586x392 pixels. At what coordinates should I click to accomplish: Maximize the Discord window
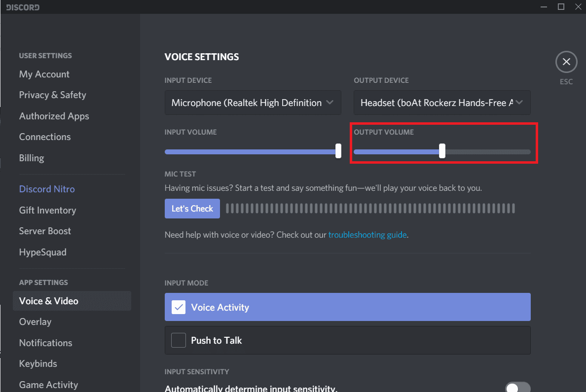pyautogui.click(x=561, y=7)
